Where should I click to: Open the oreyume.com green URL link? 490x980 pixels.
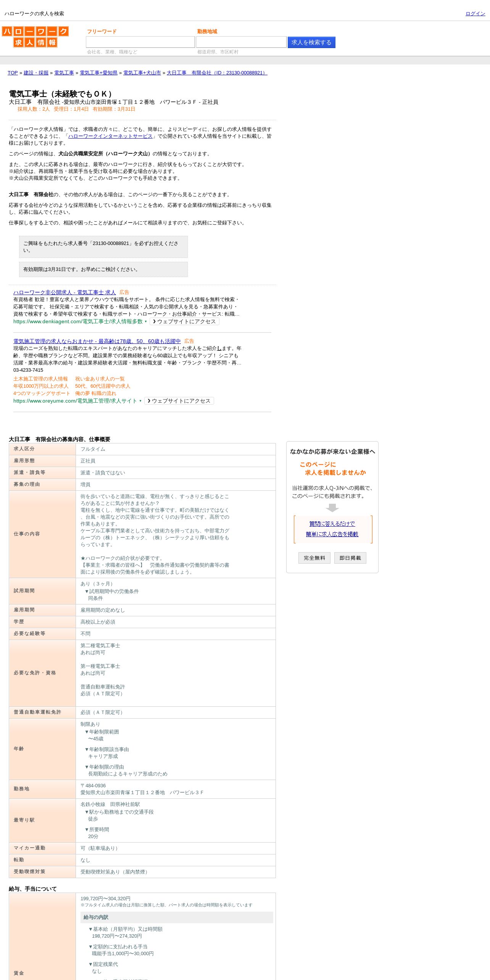point(75,401)
